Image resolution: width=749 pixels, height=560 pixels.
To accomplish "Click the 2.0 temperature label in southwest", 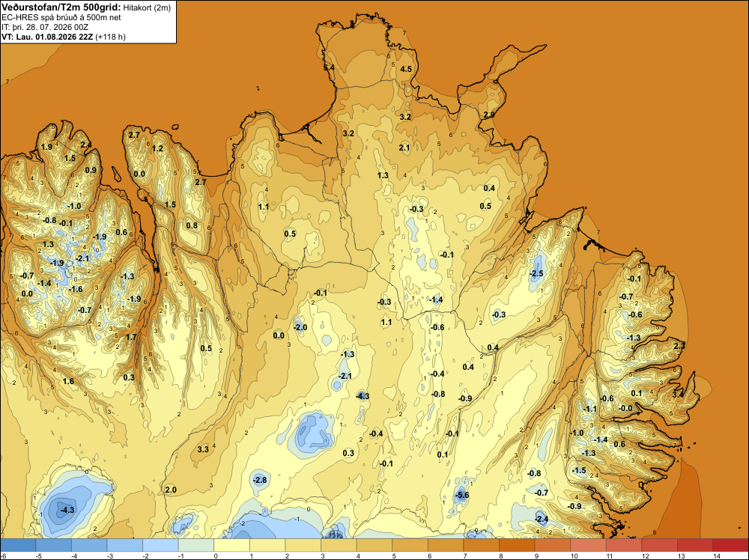I will (x=171, y=490).
